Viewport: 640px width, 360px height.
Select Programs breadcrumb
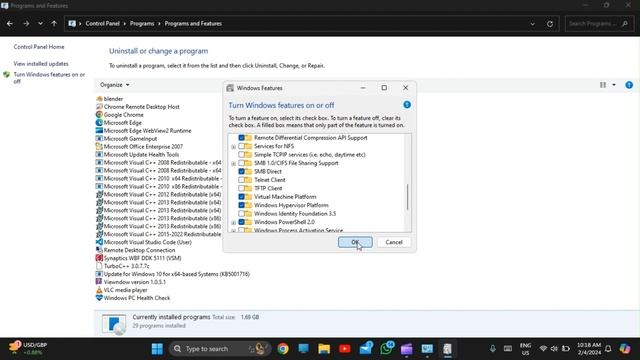click(142, 24)
